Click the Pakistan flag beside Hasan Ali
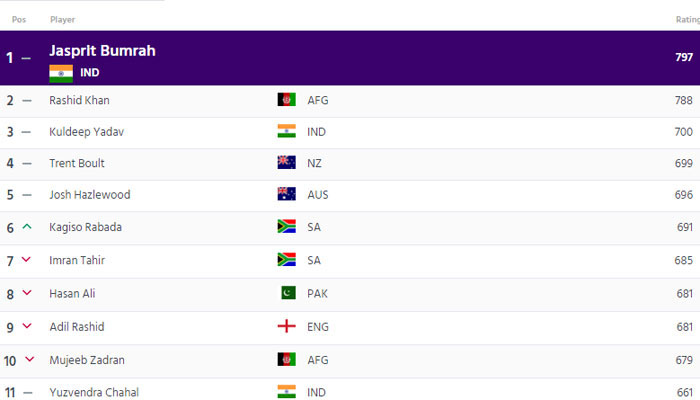 click(286, 294)
